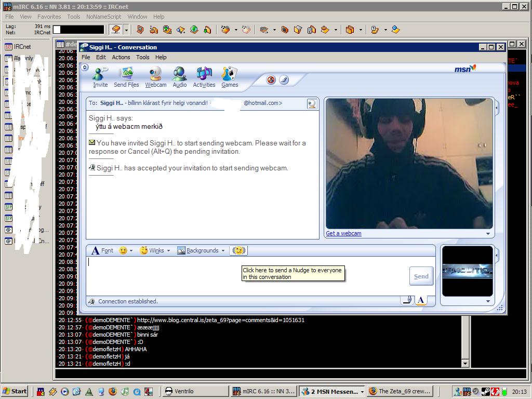Image resolution: width=532 pixels, height=399 pixels.
Task: Send a Nudge to the conversation
Action: 239,251
